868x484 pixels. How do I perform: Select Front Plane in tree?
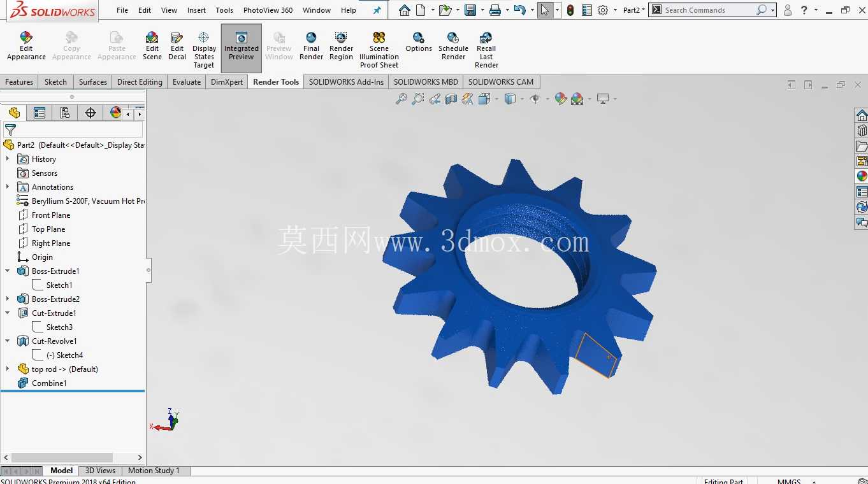coord(51,215)
